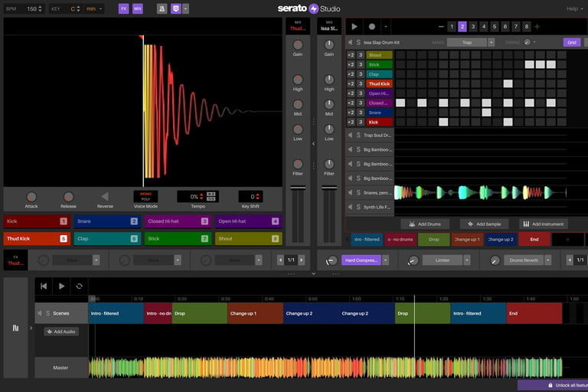The height and width of the screenshot is (392, 588).
Task: Trigger the Open Hi-hat pad 4
Action: pyautogui.click(x=248, y=221)
